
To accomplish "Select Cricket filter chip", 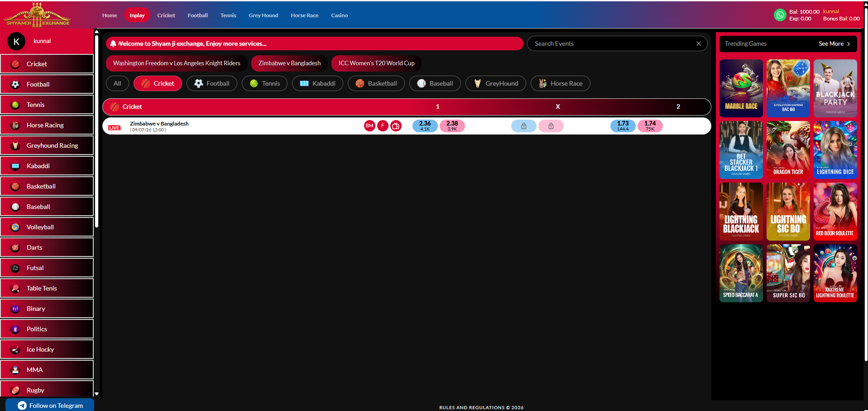I will (x=158, y=83).
